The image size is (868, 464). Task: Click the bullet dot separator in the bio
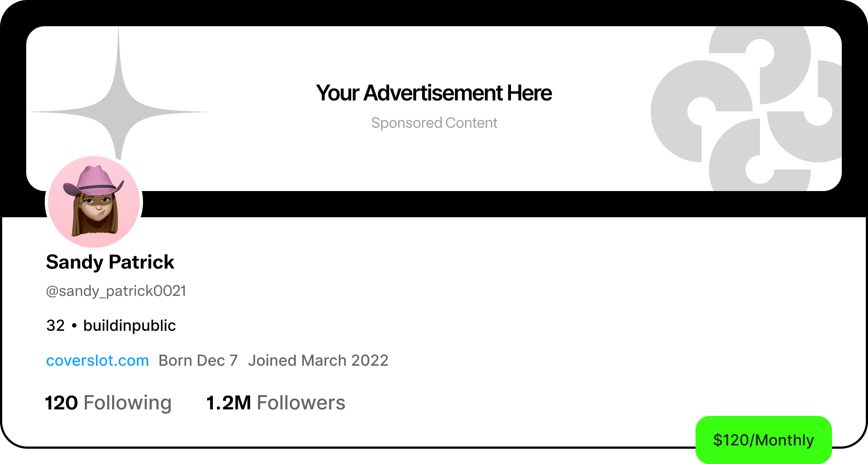[x=74, y=326]
